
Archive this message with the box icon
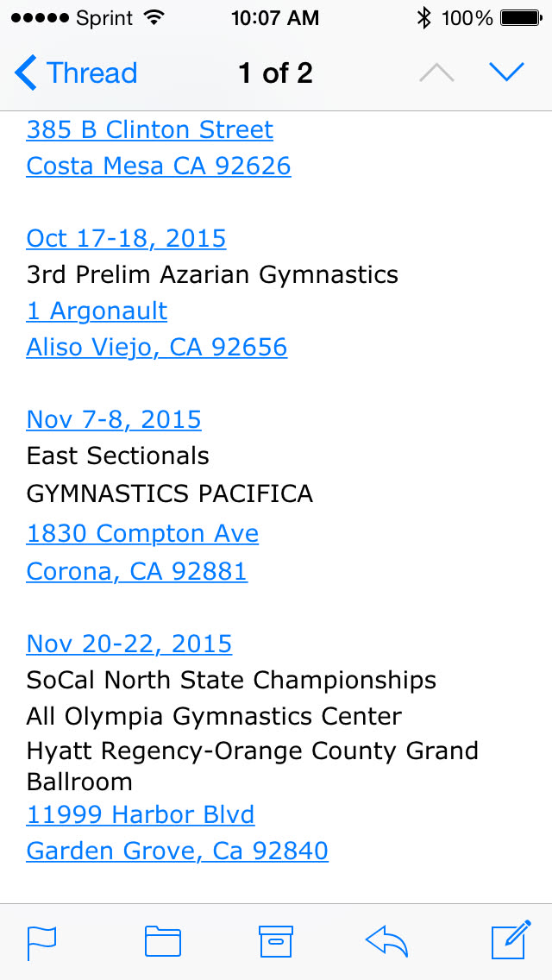pos(276,941)
